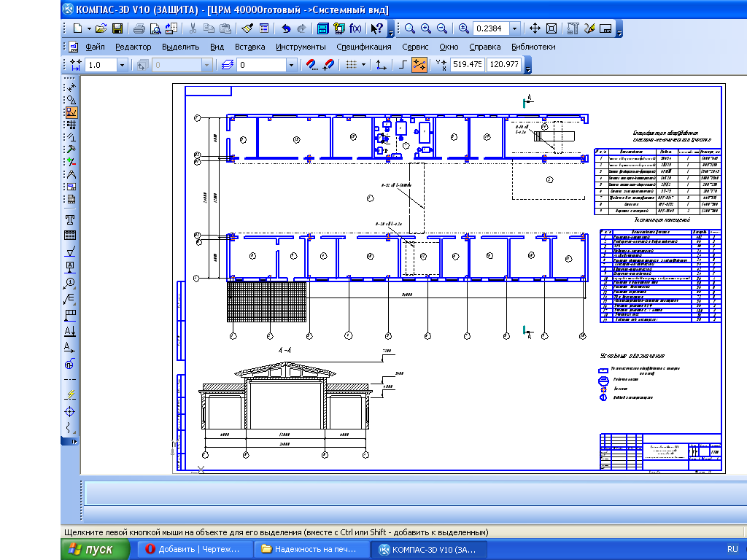Expand the zoom scale 0.2384 dropdown
The width and height of the screenshot is (747, 560).
[514, 28]
